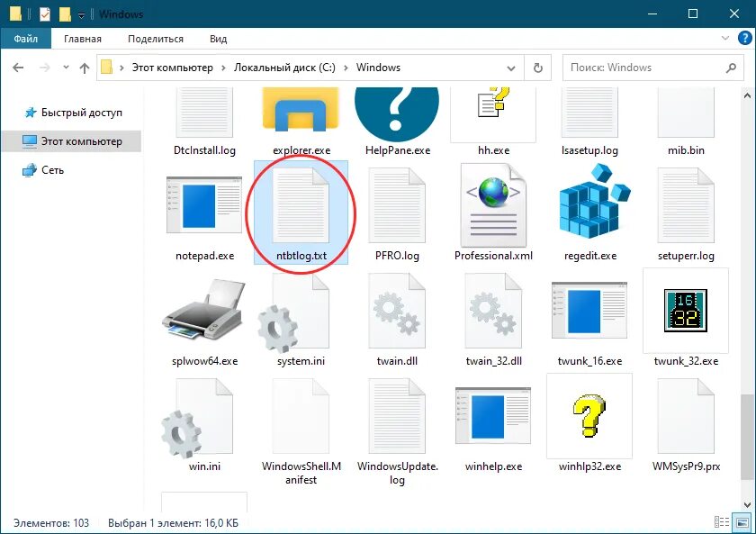Refresh the Windows folder view

[537, 68]
